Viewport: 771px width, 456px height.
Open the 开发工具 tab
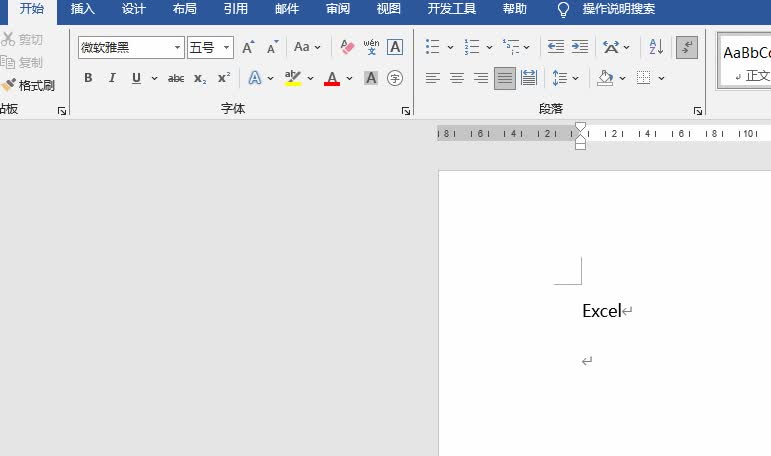click(x=452, y=9)
